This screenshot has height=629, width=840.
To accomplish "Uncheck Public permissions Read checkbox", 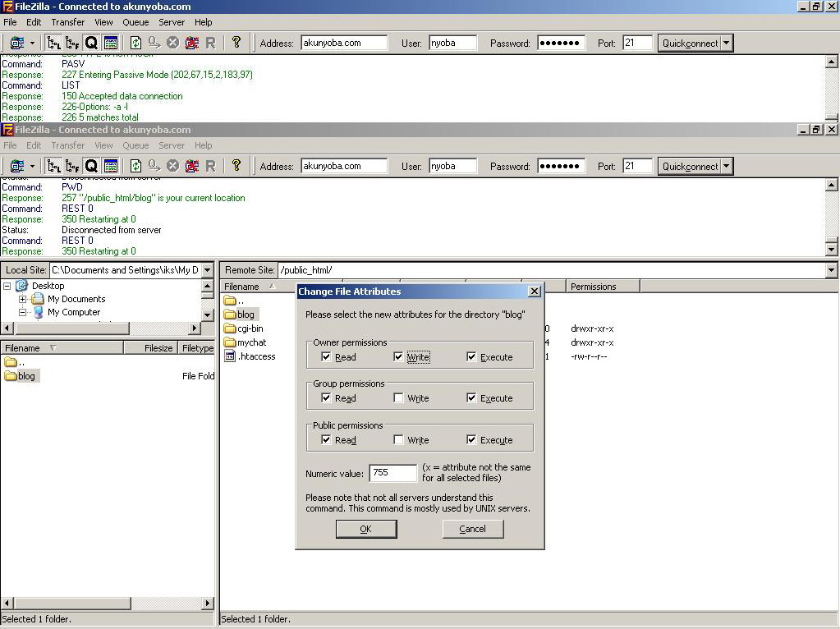I will coord(326,439).
